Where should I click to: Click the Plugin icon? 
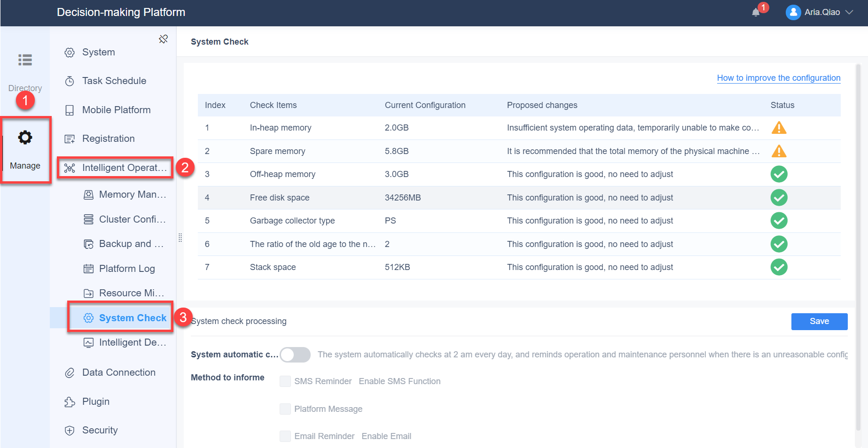[69, 401]
